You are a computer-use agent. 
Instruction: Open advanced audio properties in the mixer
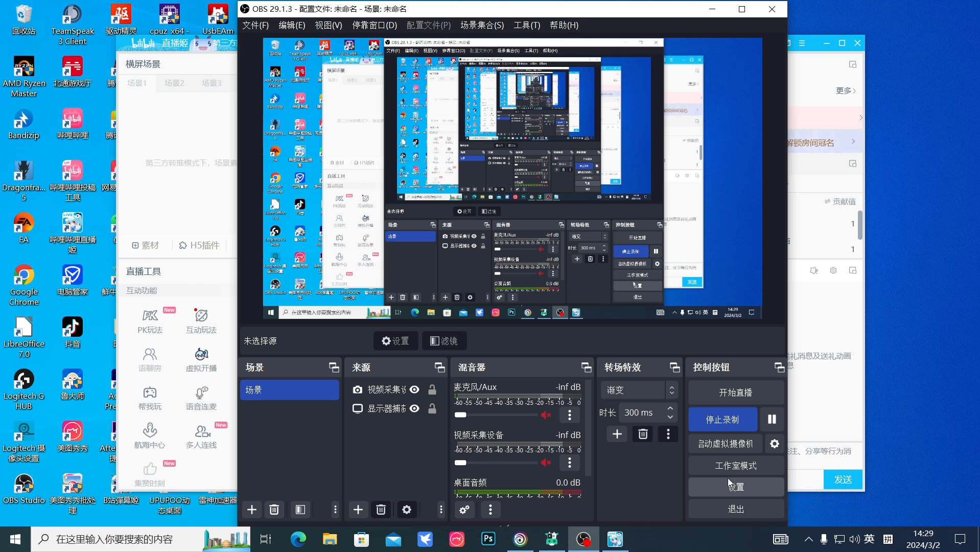(x=464, y=510)
